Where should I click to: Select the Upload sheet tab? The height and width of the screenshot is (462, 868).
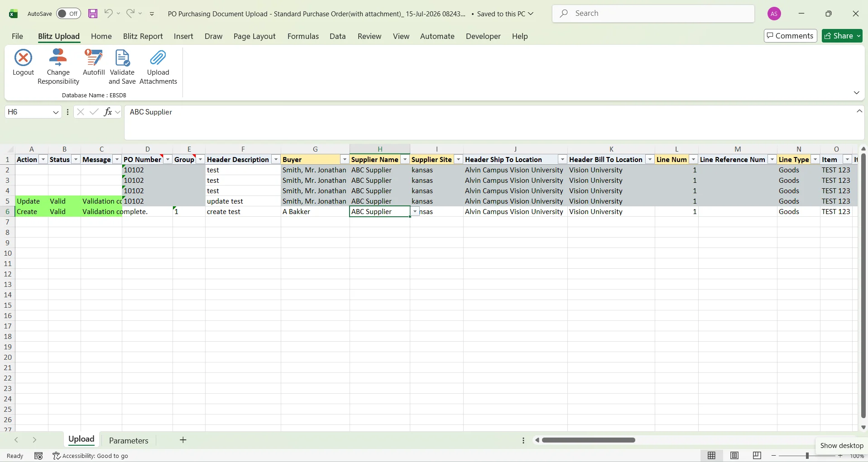click(82, 439)
